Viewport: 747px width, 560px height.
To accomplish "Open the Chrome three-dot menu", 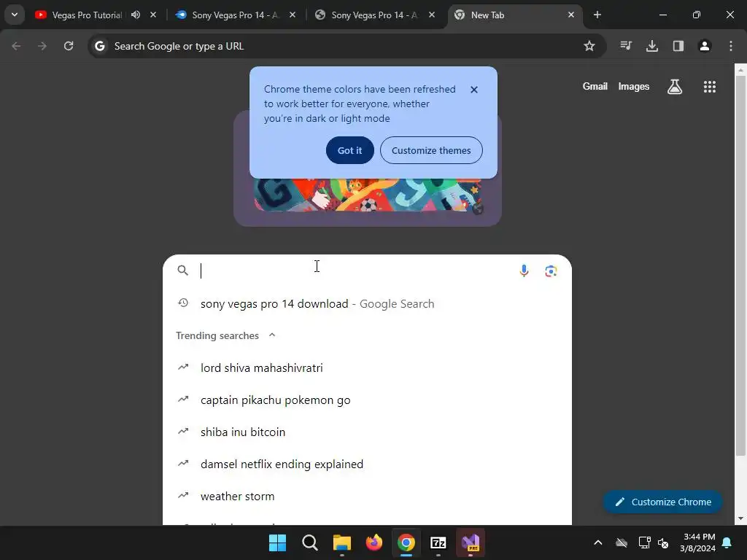I will (x=731, y=46).
